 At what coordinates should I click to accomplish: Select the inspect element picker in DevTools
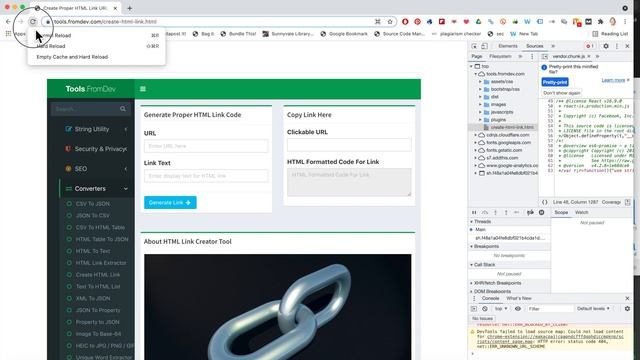[x=474, y=46]
